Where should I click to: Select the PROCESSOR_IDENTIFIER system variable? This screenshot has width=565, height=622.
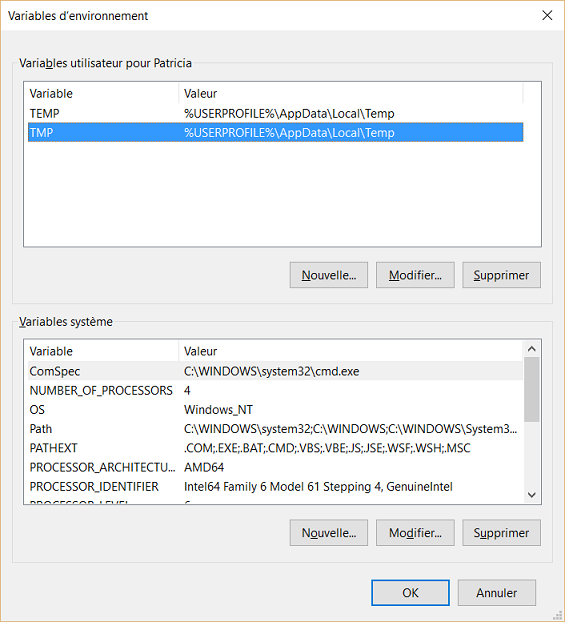pyautogui.click(x=275, y=486)
